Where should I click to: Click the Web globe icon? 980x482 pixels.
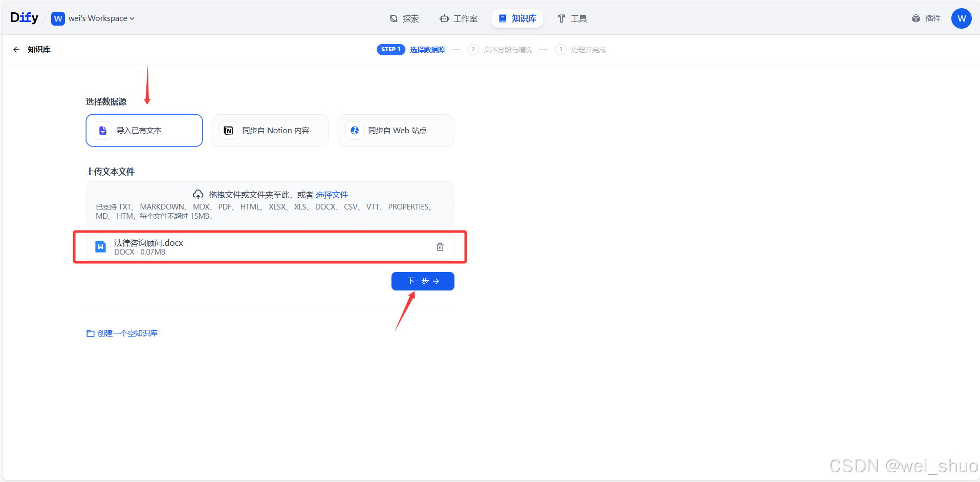355,131
